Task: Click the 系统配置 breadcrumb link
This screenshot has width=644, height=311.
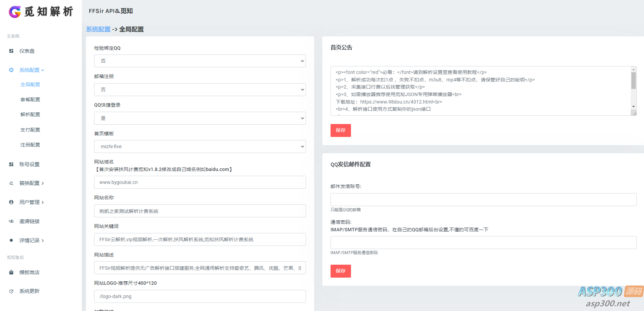Action: (x=98, y=29)
